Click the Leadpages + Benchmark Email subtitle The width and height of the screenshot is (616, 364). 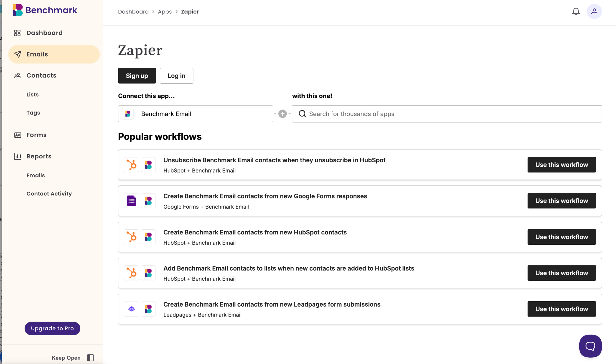click(202, 315)
